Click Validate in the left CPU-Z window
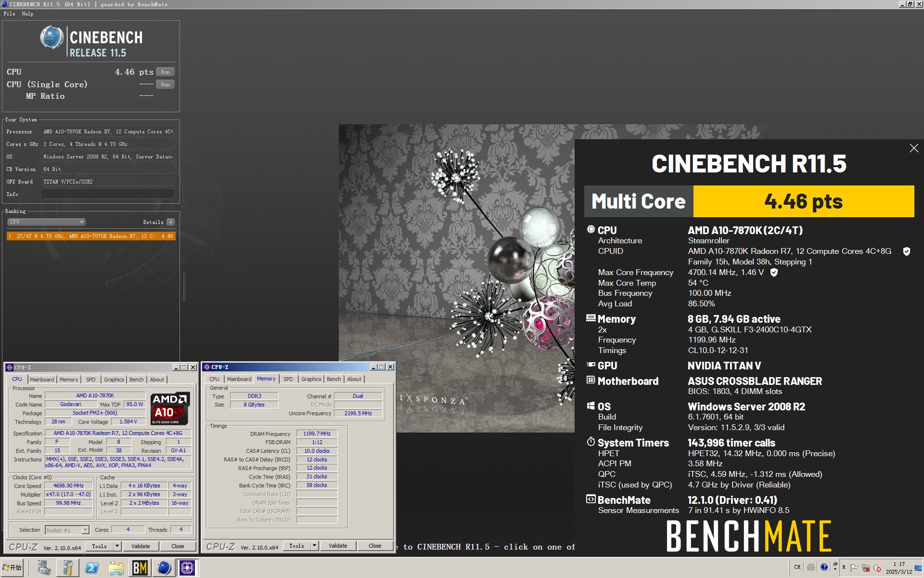The image size is (924, 578). click(141, 546)
